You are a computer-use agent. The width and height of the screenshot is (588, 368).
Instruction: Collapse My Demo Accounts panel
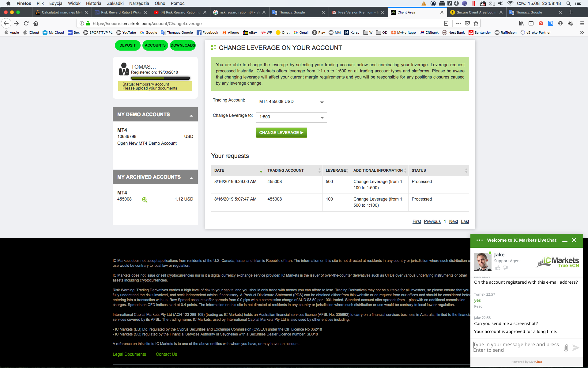(191, 115)
